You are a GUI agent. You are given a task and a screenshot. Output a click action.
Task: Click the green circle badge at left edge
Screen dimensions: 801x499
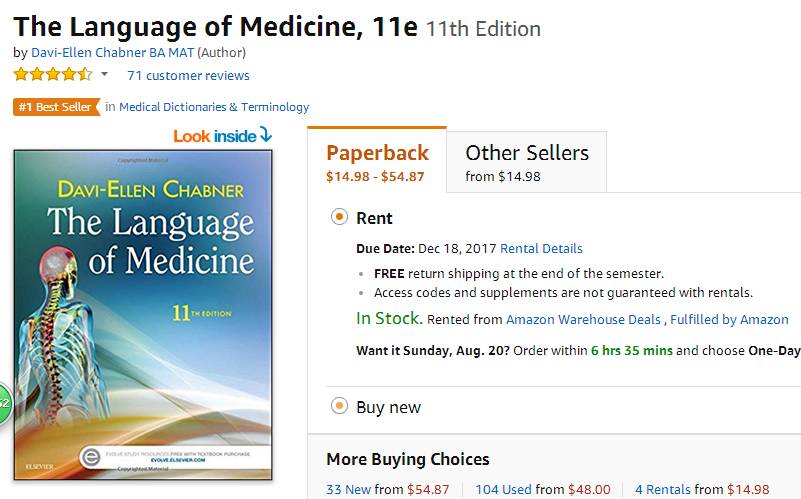pyautogui.click(x=3, y=402)
